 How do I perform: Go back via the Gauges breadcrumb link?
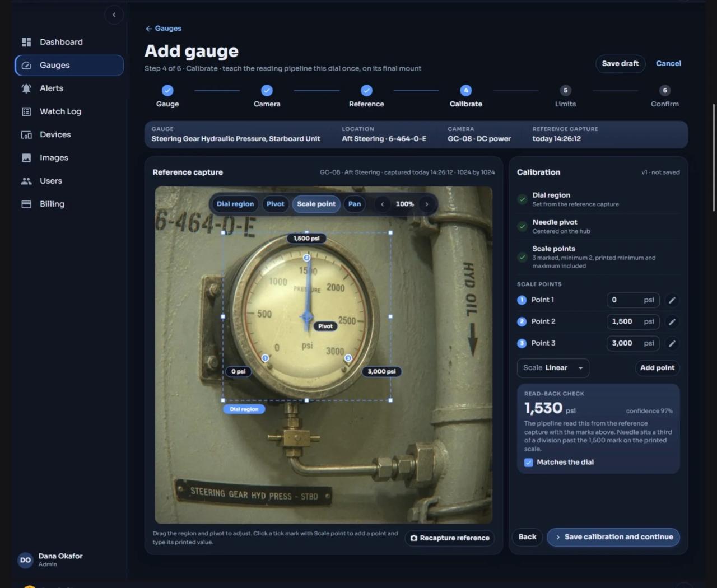coord(163,29)
